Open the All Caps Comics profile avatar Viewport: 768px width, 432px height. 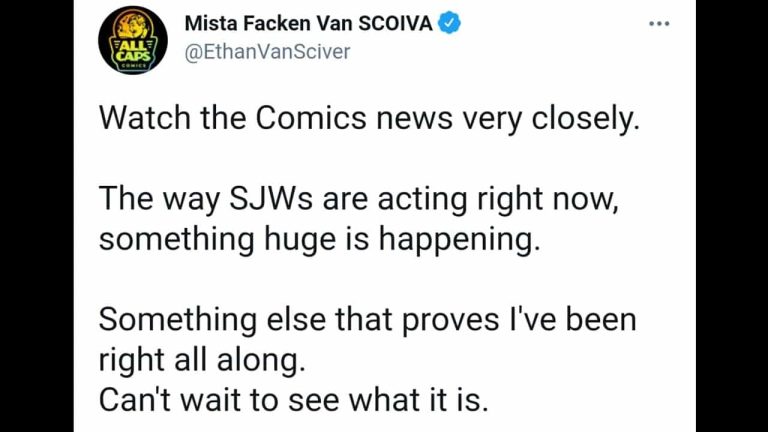(133, 40)
